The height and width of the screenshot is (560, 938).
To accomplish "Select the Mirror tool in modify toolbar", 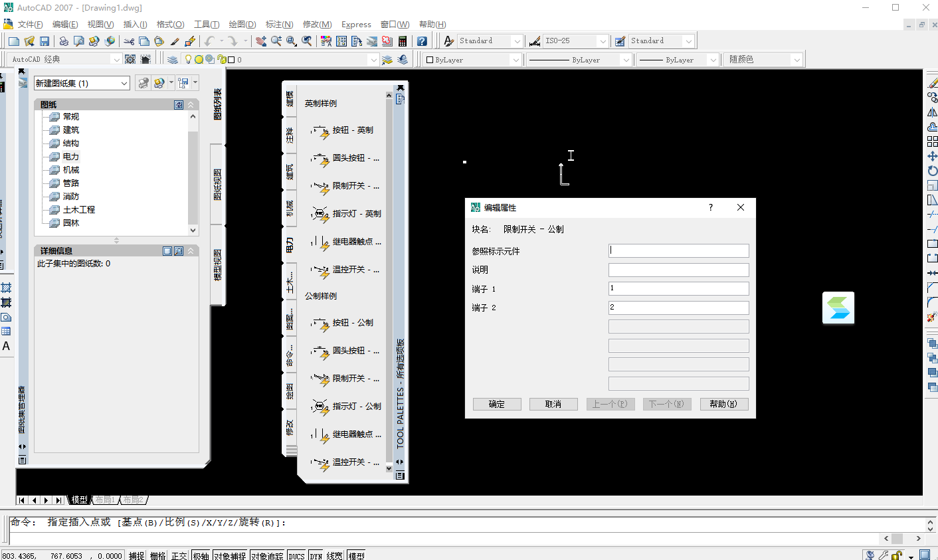I will click(x=932, y=112).
